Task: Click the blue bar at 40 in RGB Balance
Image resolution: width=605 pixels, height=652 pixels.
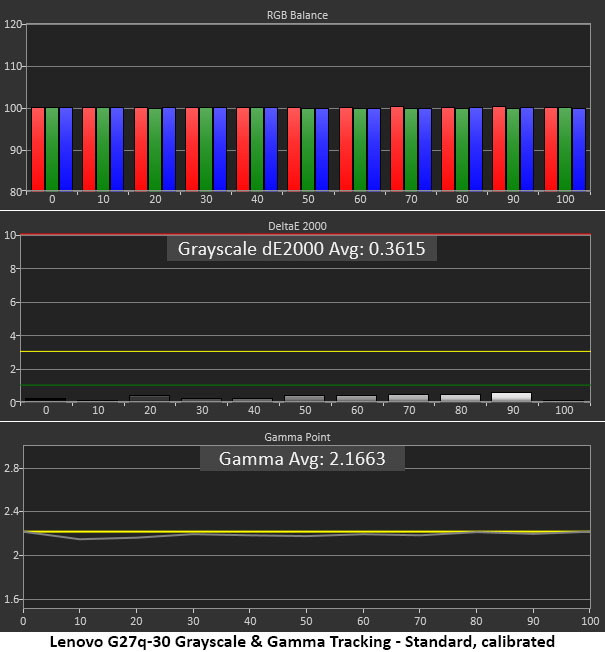Action: pyautogui.click(x=271, y=149)
